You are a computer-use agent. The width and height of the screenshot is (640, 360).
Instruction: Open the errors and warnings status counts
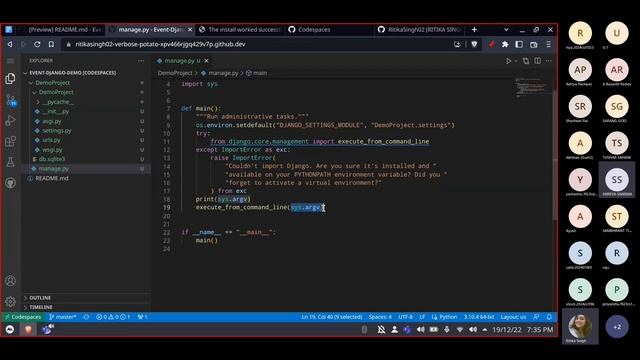coord(113,317)
